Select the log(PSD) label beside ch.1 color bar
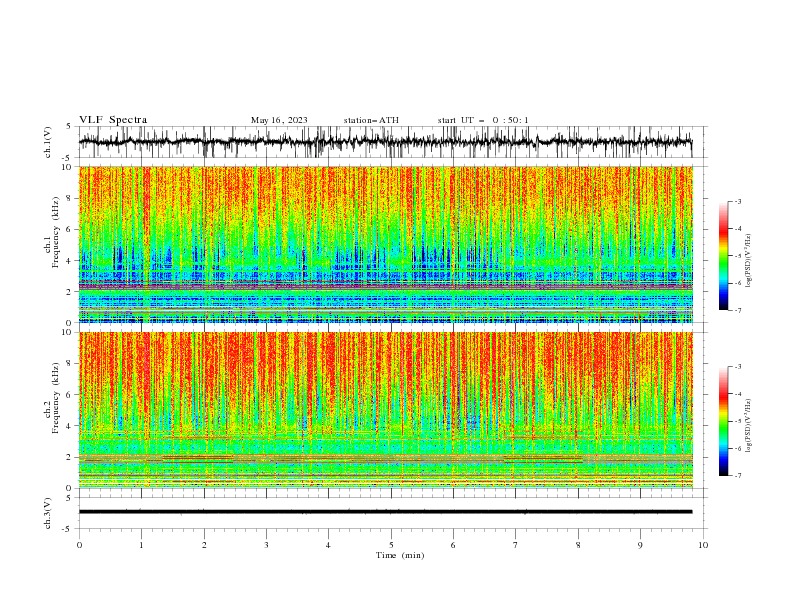 [x=748, y=261]
